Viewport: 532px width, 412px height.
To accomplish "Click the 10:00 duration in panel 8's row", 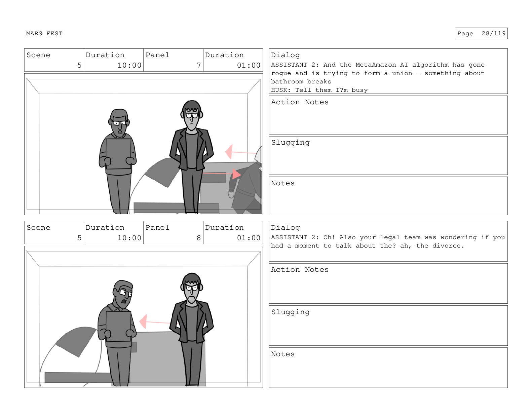I will (129, 238).
